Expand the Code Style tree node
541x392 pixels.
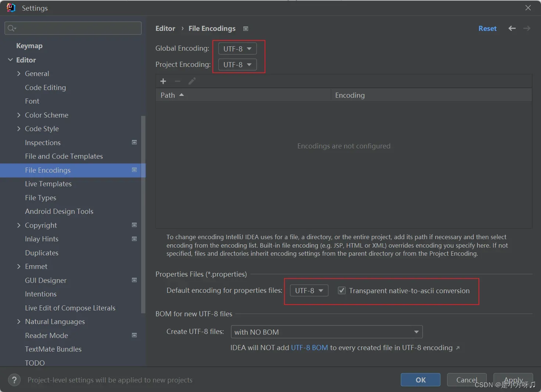19,129
